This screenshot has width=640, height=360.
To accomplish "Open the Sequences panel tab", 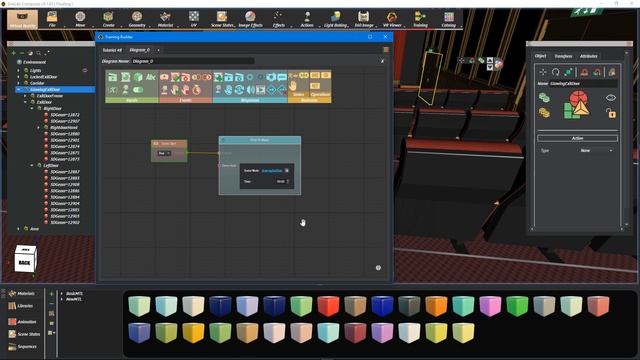I will pos(22,347).
